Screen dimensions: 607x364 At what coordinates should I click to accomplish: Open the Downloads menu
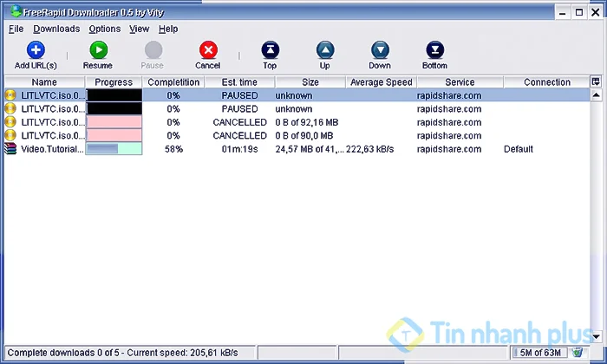(x=56, y=29)
